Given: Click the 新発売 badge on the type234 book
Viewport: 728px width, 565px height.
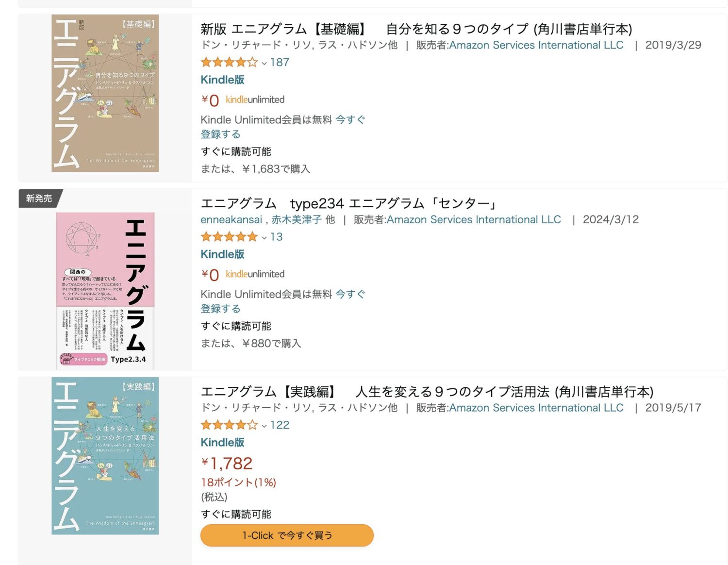Looking at the screenshot, I should coord(39,198).
